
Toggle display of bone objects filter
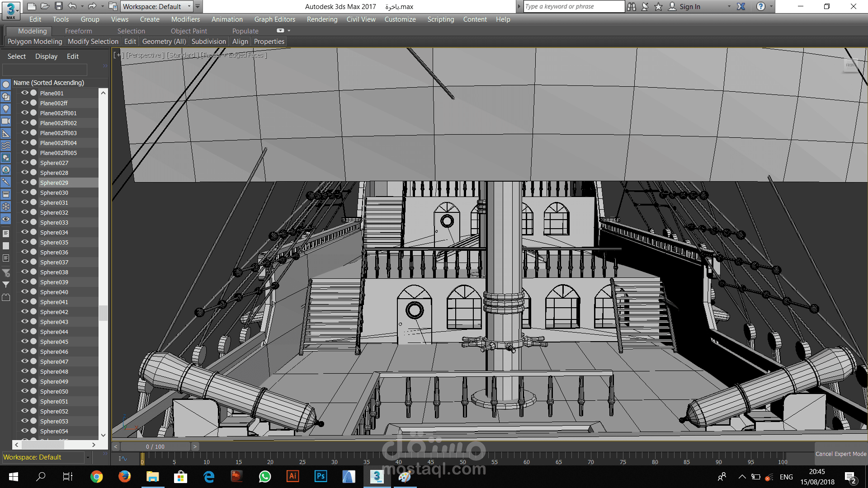tap(6, 182)
